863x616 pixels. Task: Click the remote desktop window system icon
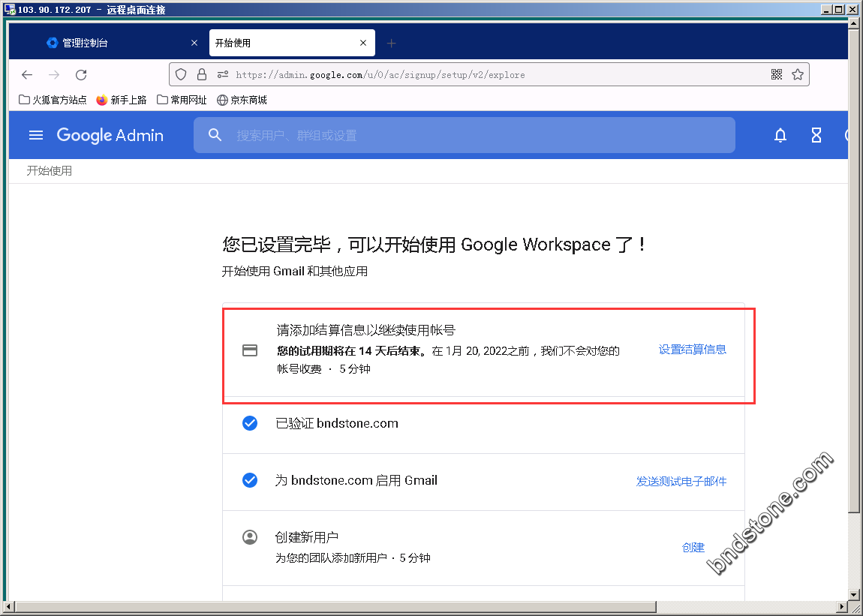pos(9,9)
